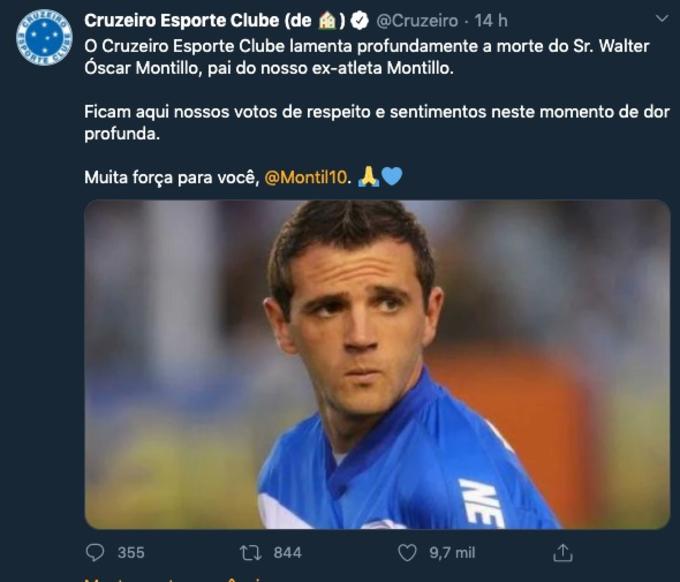Open the share tweet icon
Viewport: 680px width, 582px height.
pos(563,552)
